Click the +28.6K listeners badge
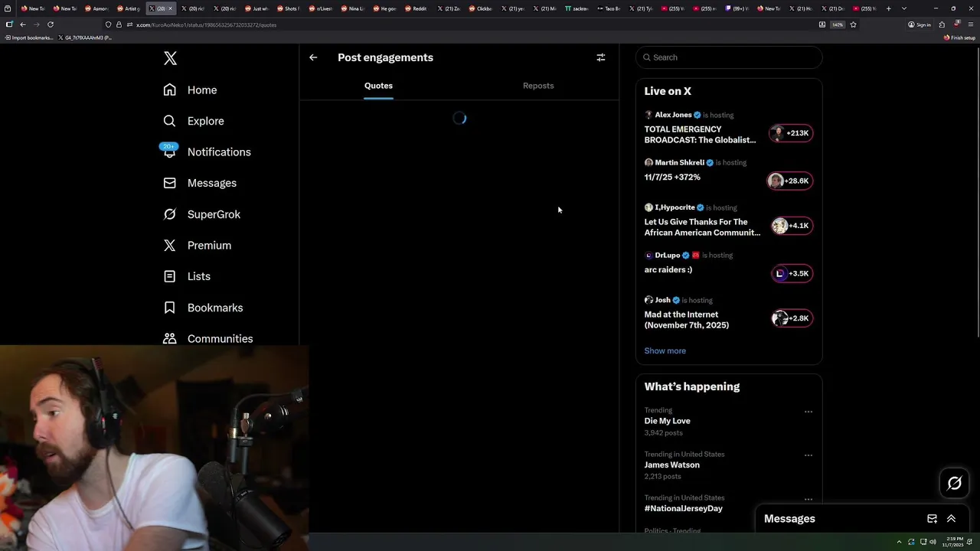The width and height of the screenshot is (980, 551). pos(789,181)
